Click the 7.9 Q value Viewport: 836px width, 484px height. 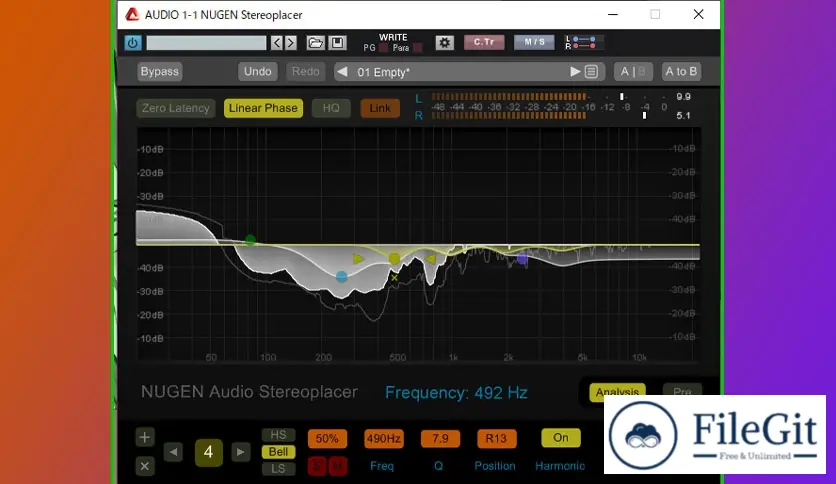tap(440, 439)
